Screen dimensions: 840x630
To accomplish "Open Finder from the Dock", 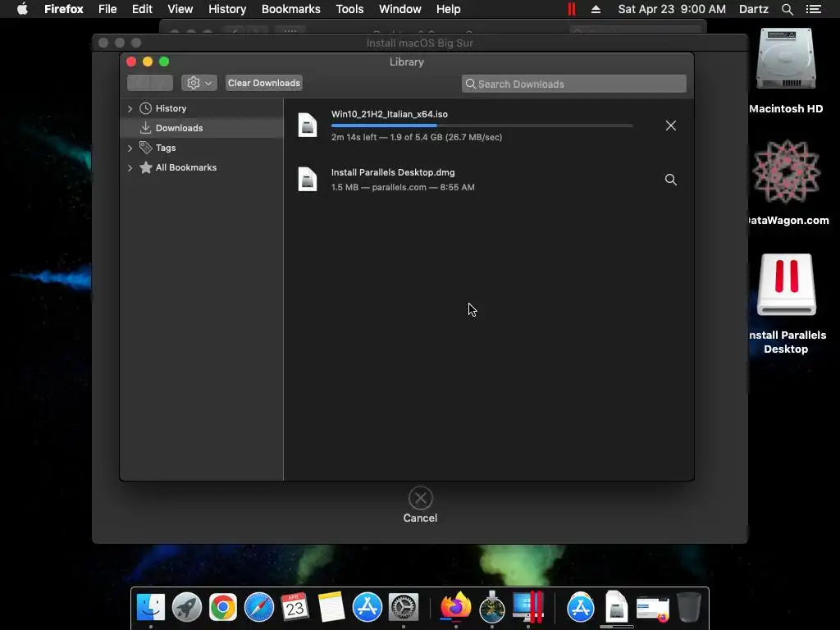I will click(x=151, y=607).
